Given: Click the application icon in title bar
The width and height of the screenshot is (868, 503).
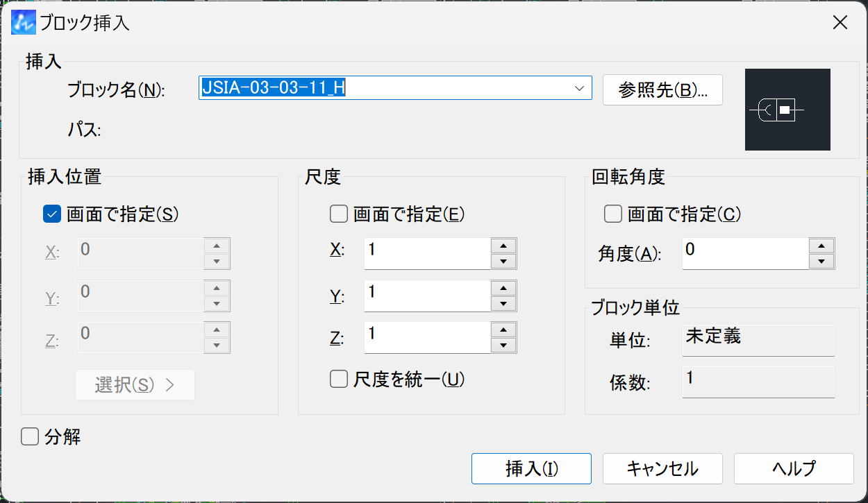Looking at the screenshot, I should point(23,23).
